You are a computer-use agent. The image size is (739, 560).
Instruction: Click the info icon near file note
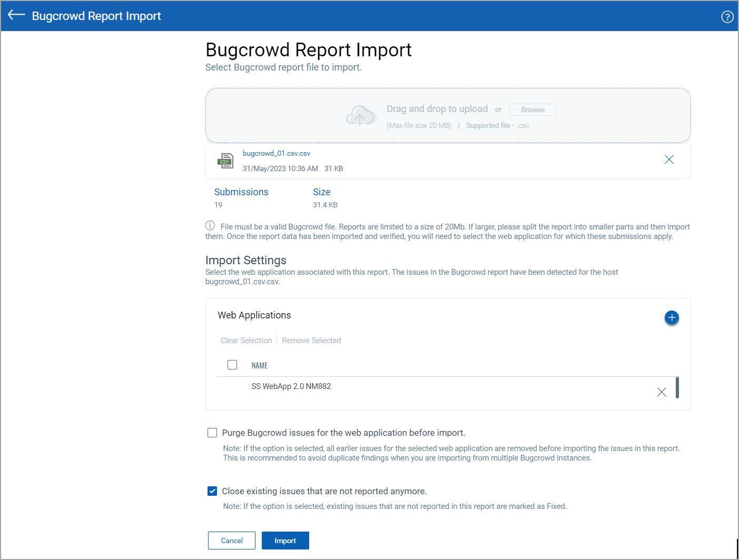coord(210,226)
